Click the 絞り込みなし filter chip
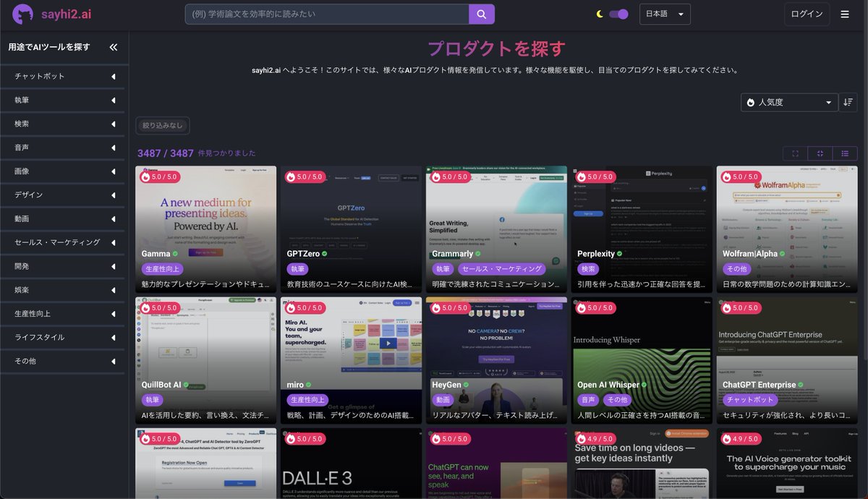 pyautogui.click(x=163, y=126)
